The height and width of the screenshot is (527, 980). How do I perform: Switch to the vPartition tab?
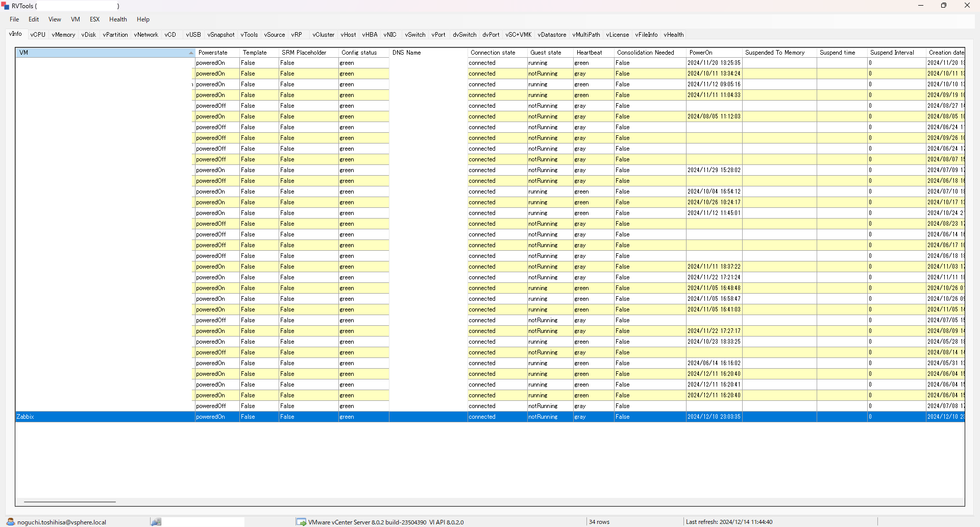[x=115, y=35]
